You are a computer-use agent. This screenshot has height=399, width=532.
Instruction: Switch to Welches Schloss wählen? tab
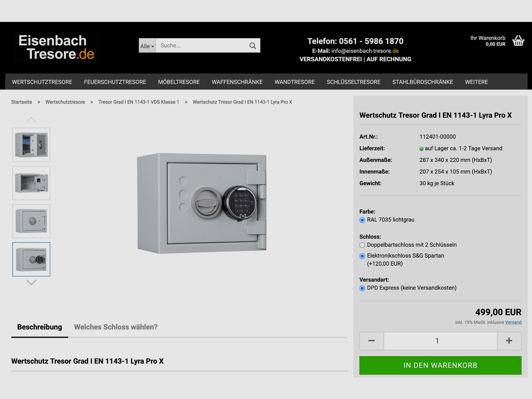click(x=116, y=327)
